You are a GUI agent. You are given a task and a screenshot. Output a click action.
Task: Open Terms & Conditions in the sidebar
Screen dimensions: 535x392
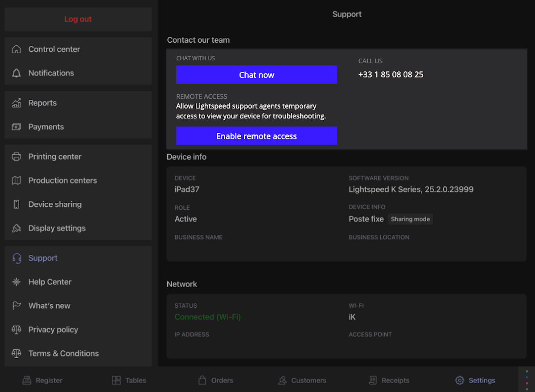click(x=63, y=353)
